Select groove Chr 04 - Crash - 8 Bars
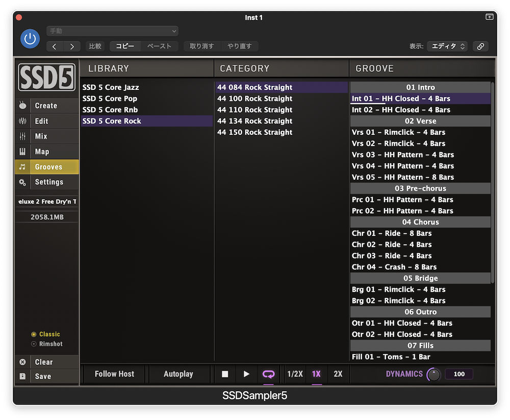The image size is (510, 420). tap(420, 267)
